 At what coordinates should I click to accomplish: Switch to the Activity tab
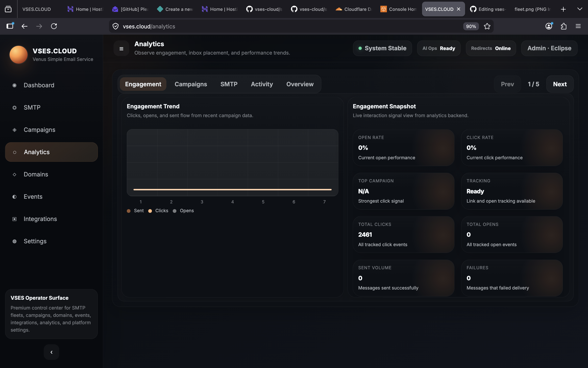262,84
